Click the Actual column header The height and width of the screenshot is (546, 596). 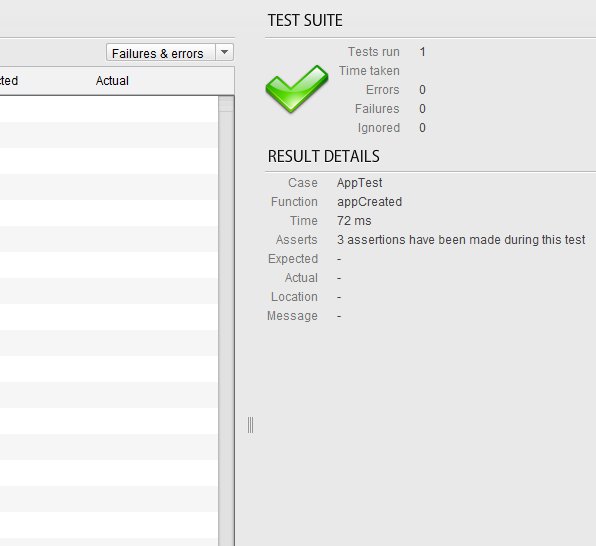click(x=112, y=81)
